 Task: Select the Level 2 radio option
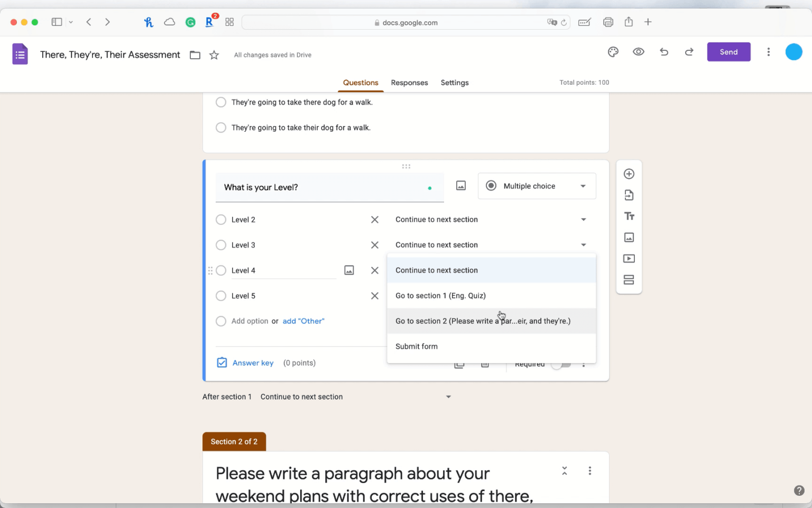[221, 220]
